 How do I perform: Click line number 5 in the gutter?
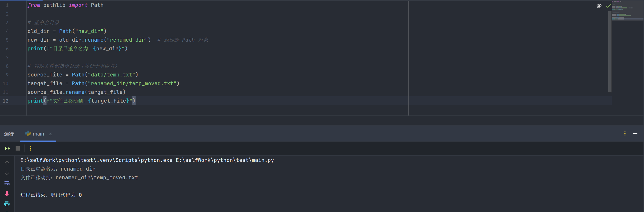click(7, 40)
